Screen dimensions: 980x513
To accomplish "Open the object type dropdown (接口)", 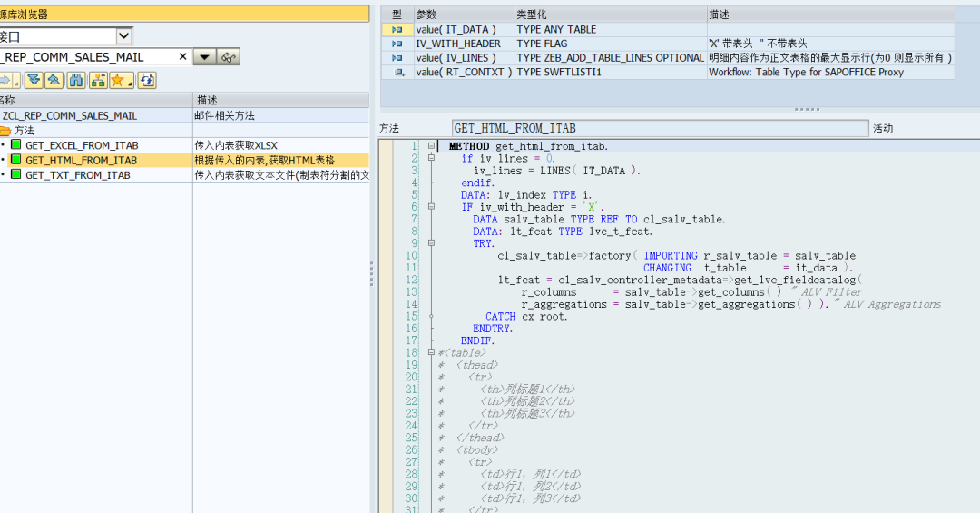I will click(124, 35).
